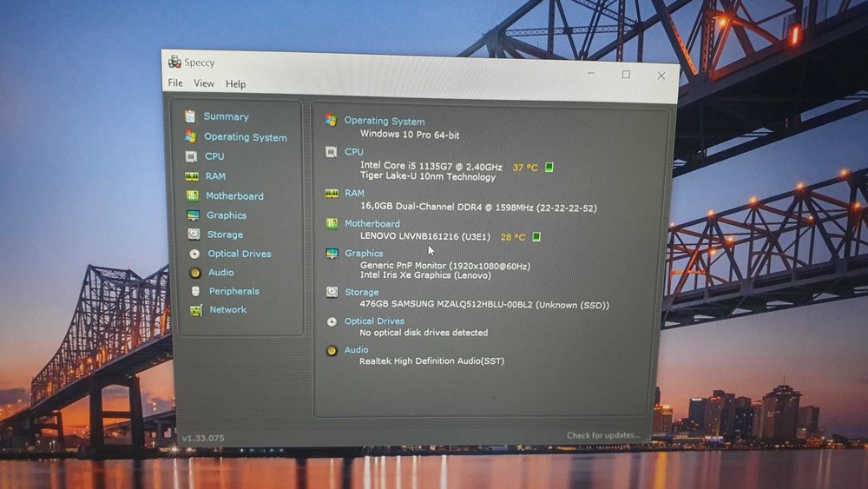Select Network in the sidebar list
The width and height of the screenshot is (868, 489).
coord(227,309)
